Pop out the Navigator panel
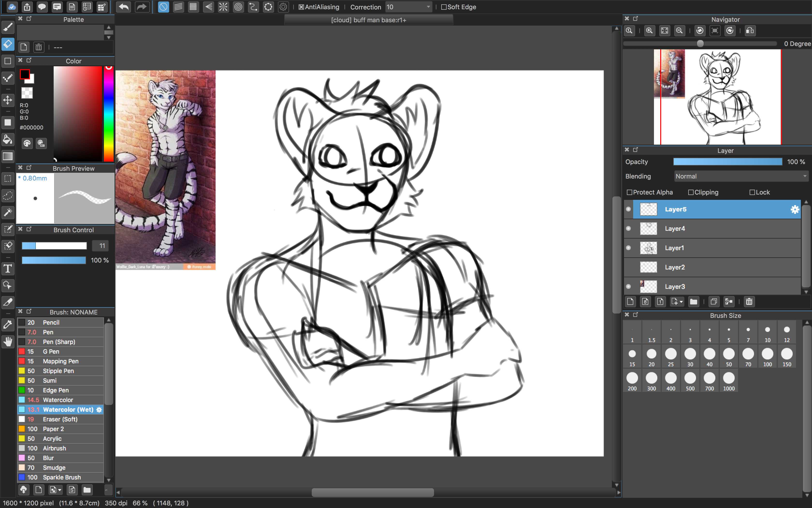Screen dimensions: 812x508 pos(636,18)
